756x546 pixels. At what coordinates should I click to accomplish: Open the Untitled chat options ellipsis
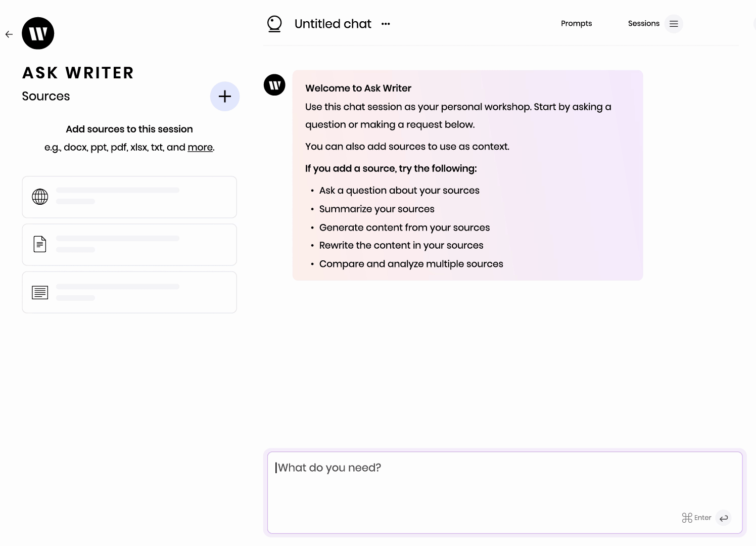[x=386, y=24]
